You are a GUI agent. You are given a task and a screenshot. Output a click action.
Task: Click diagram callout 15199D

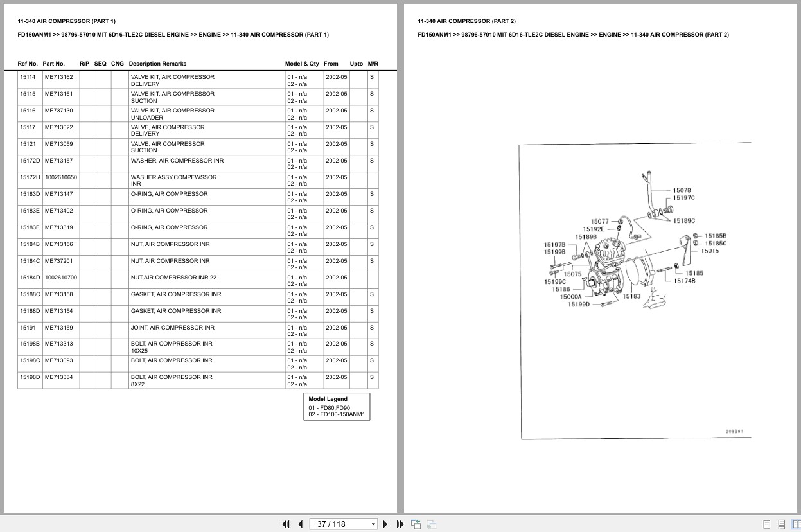579,305
